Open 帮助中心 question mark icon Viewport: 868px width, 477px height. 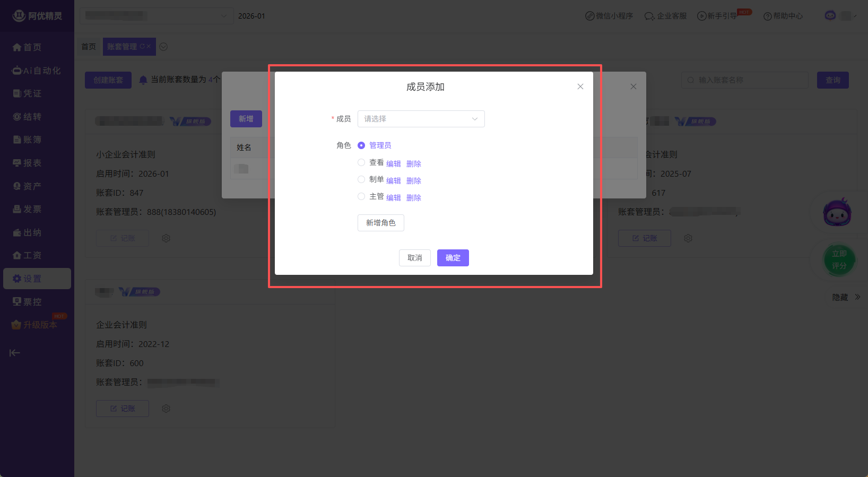pyautogui.click(x=767, y=16)
